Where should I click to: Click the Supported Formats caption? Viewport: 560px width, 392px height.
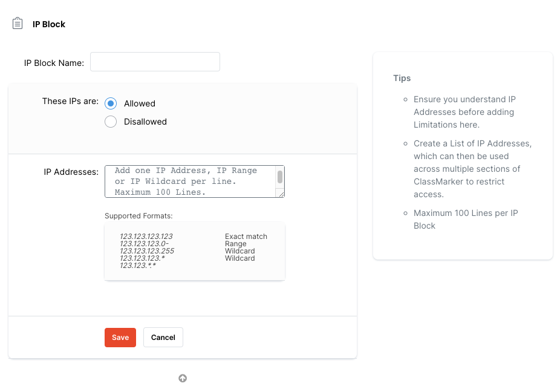coord(138,216)
